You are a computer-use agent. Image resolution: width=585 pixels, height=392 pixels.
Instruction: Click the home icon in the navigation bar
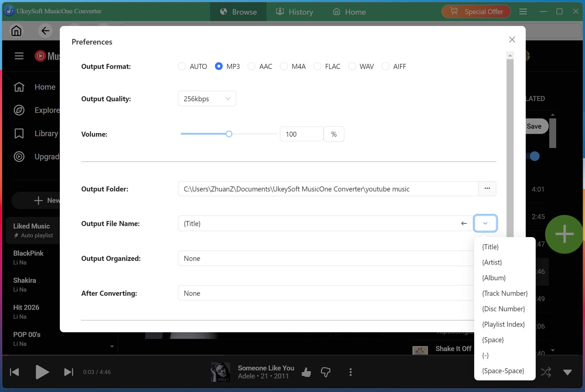coord(16,31)
